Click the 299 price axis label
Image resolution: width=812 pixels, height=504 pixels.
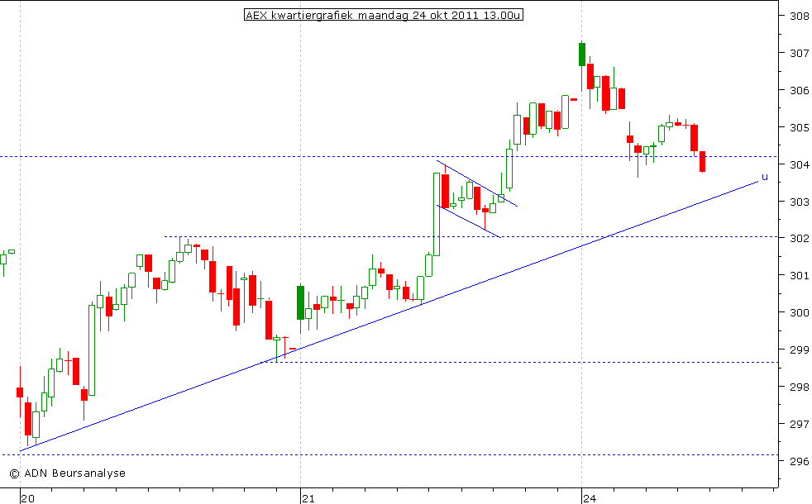[799, 349]
